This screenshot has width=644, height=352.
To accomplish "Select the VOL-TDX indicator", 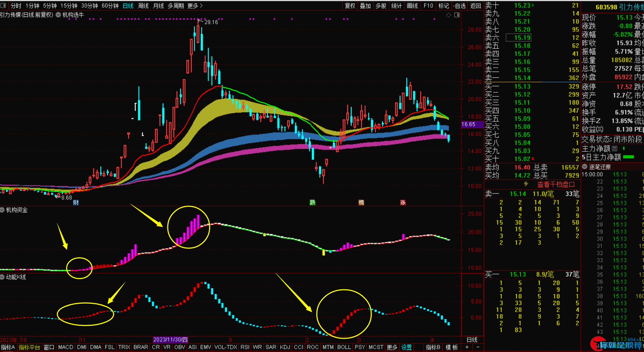I will coord(226,347).
